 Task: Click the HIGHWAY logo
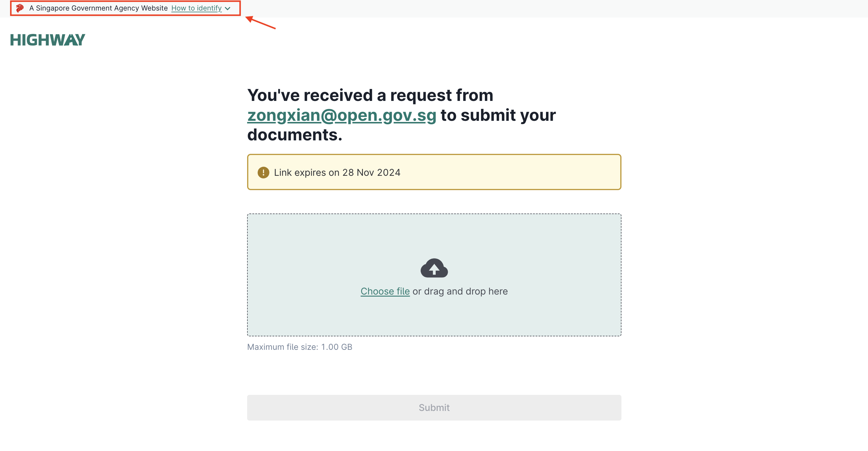47,40
